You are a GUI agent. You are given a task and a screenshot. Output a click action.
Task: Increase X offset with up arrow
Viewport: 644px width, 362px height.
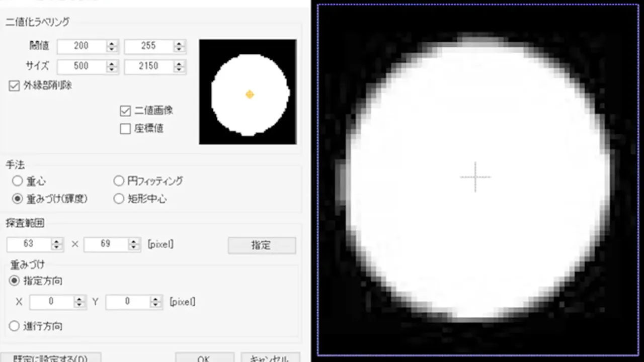coord(79,299)
